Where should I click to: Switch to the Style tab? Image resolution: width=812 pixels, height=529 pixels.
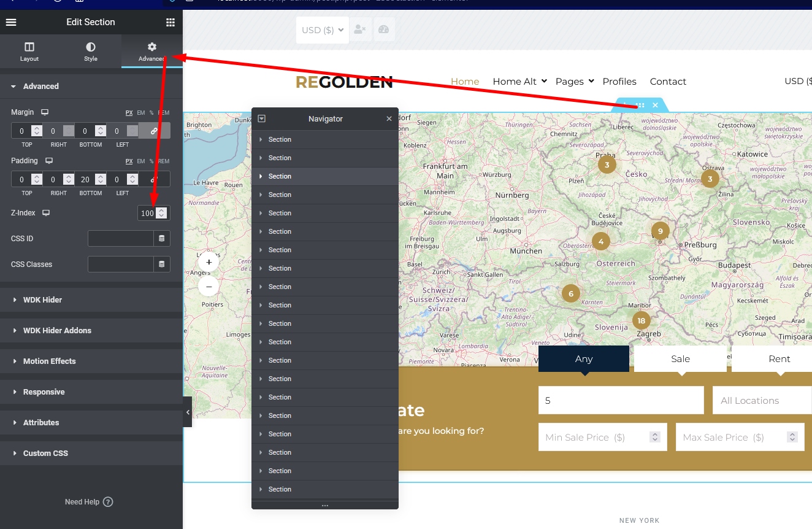click(91, 52)
